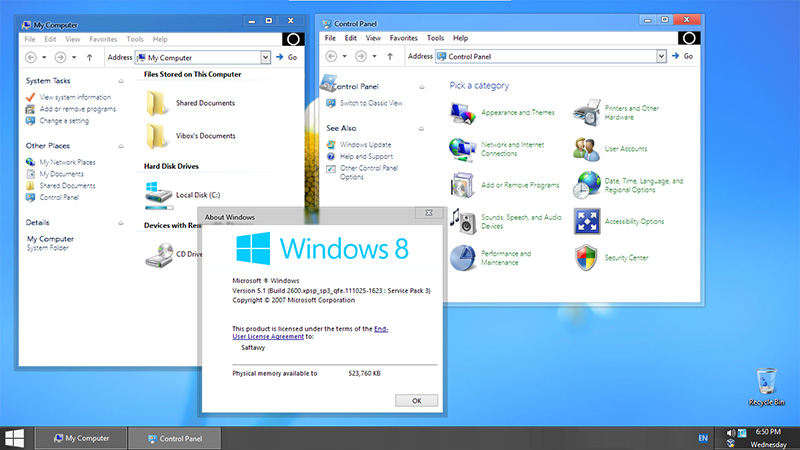Viewport: 800px width, 450px height.
Task: Click Switch to Classic View link
Action: click(x=371, y=103)
